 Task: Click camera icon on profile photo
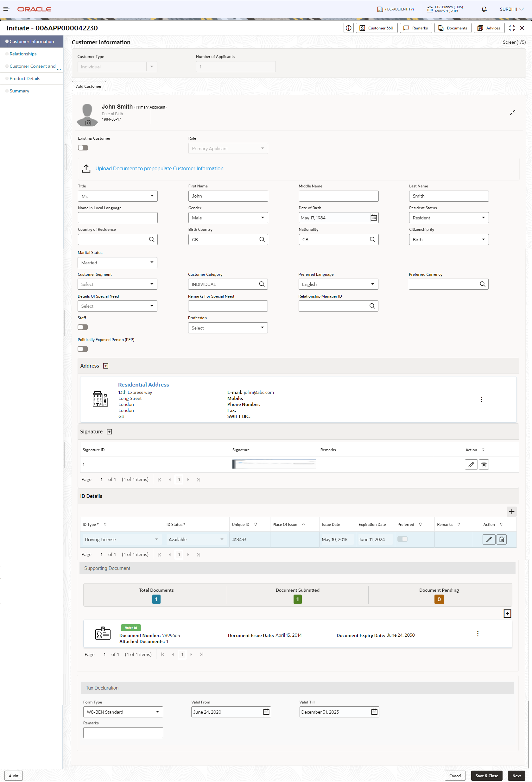88,123
